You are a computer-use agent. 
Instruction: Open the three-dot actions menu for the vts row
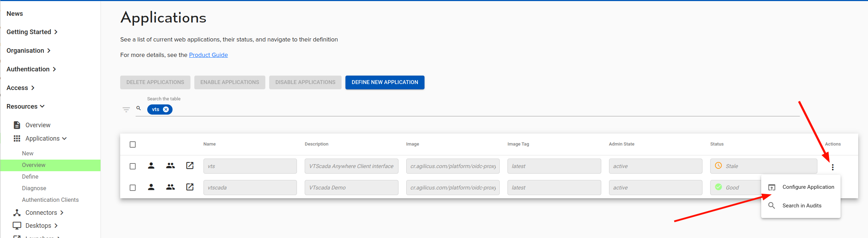pyautogui.click(x=833, y=167)
